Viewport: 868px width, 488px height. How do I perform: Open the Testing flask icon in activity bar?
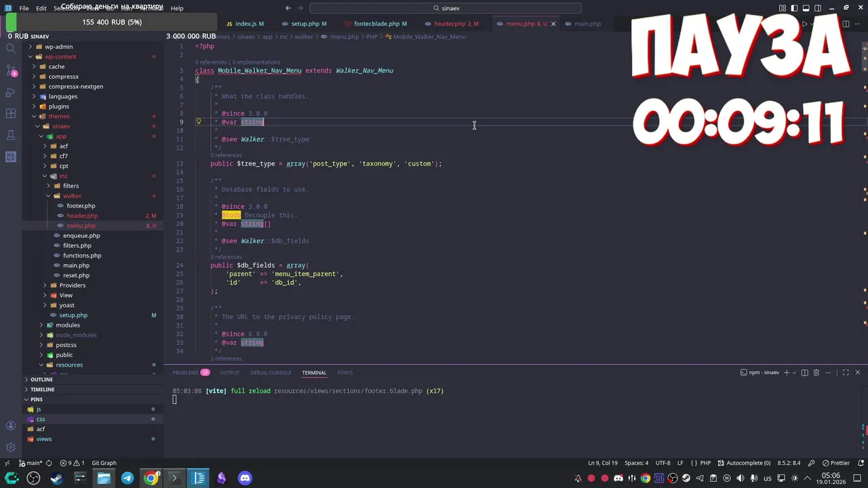pos(11,135)
